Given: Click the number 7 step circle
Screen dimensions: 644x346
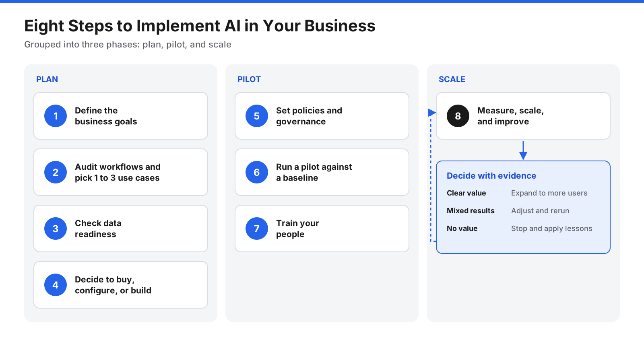Looking at the screenshot, I should point(257,229).
